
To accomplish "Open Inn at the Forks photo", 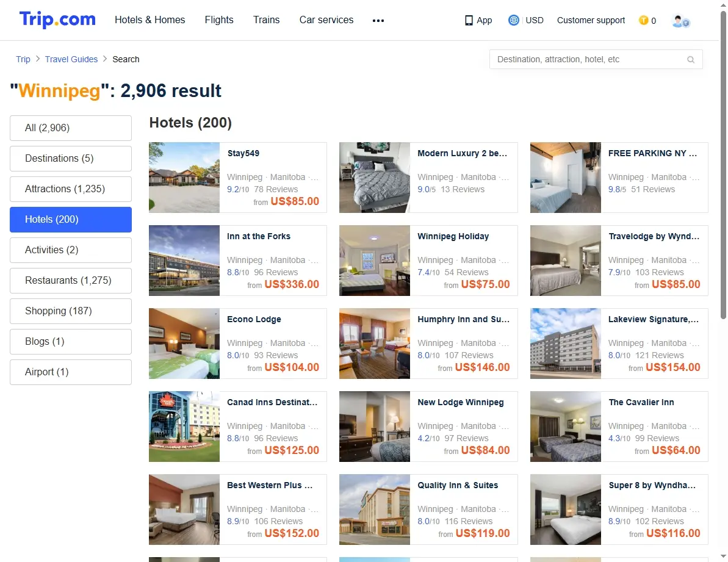I will tap(184, 261).
